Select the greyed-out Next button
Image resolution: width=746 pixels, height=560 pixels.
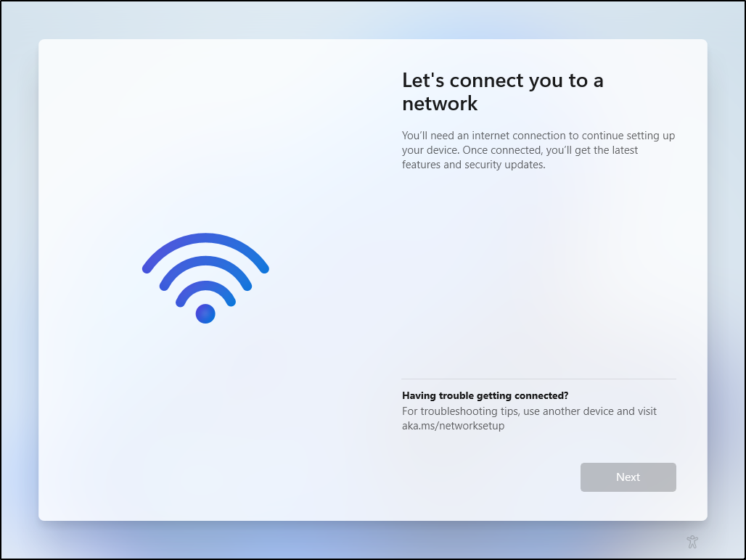tap(628, 477)
